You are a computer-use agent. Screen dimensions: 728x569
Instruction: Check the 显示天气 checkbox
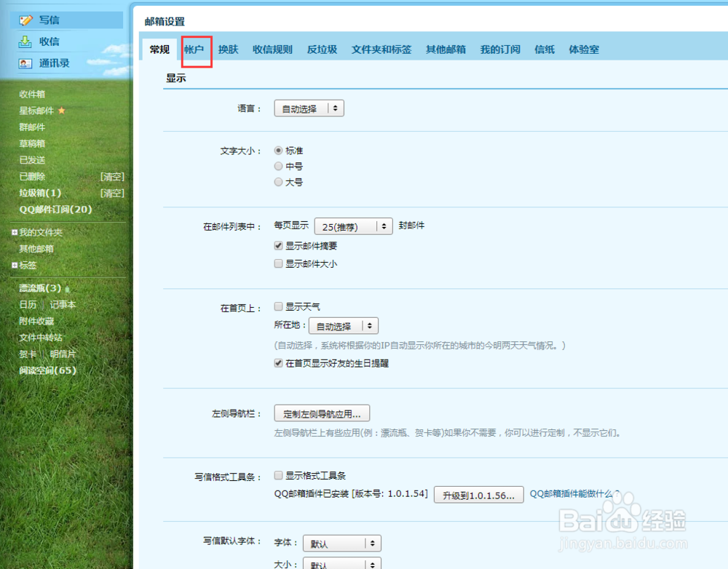(278, 306)
